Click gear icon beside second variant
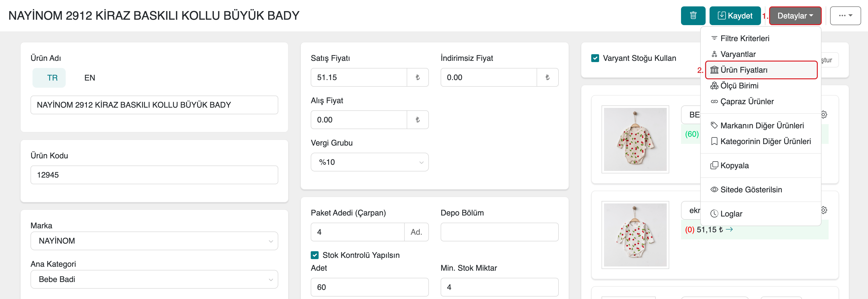 click(x=824, y=210)
